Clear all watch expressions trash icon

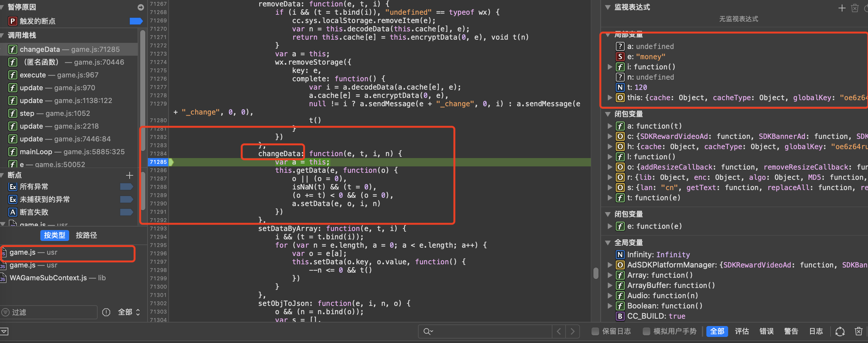(x=855, y=8)
